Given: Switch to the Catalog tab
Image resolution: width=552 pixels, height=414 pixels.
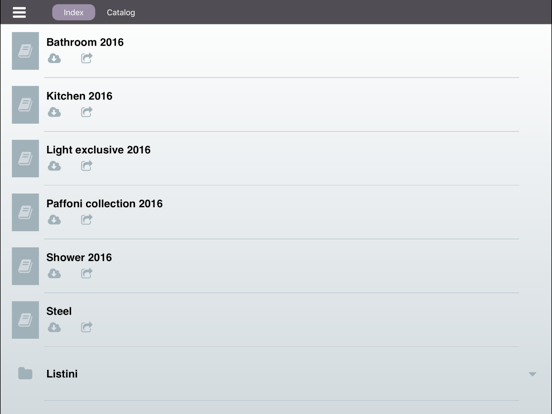Looking at the screenshot, I should point(121,12).
